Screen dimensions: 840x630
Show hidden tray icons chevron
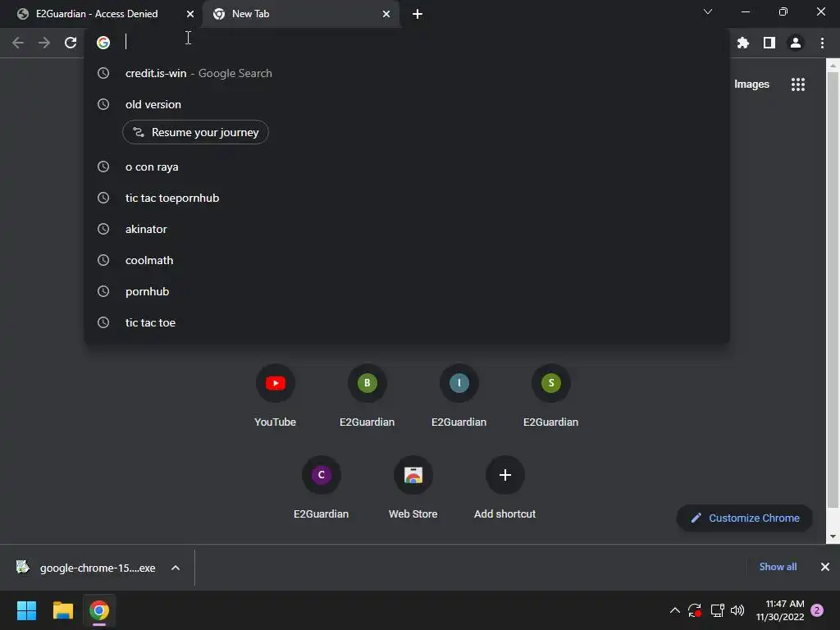(675, 610)
